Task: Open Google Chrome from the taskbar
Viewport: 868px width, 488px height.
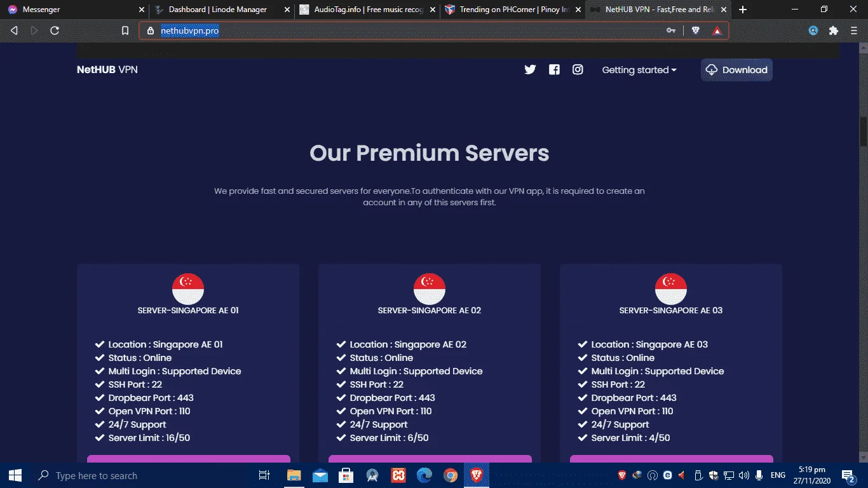Action: pos(450,475)
